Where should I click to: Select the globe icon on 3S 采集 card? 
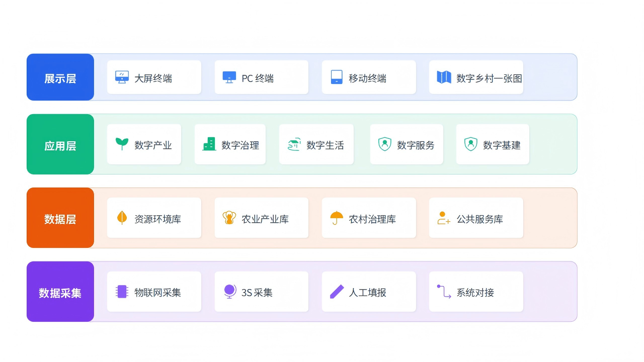click(229, 292)
